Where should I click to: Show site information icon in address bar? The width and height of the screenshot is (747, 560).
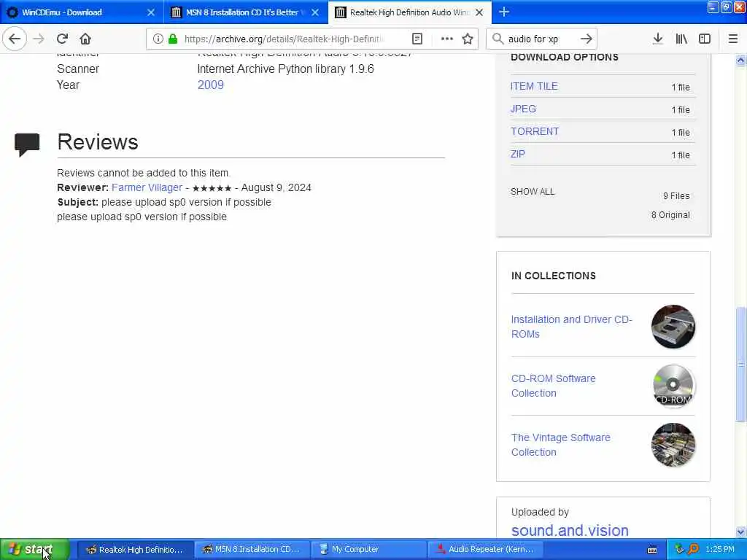pyautogui.click(x=158, y=39)
